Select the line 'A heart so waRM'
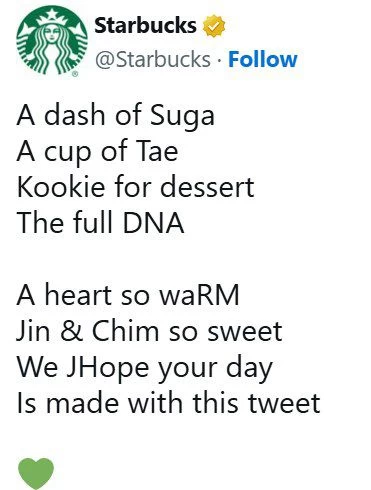The image size is (371, 490). 128,295
